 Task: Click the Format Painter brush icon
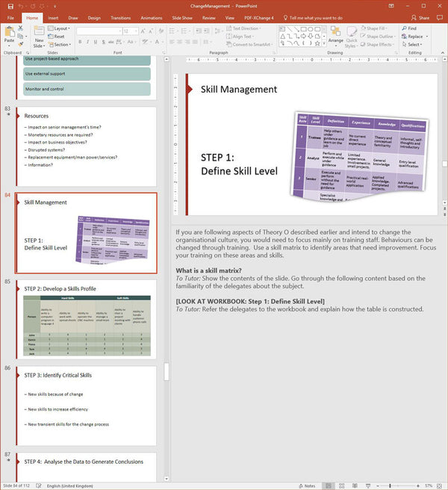[x=20, y=44]
